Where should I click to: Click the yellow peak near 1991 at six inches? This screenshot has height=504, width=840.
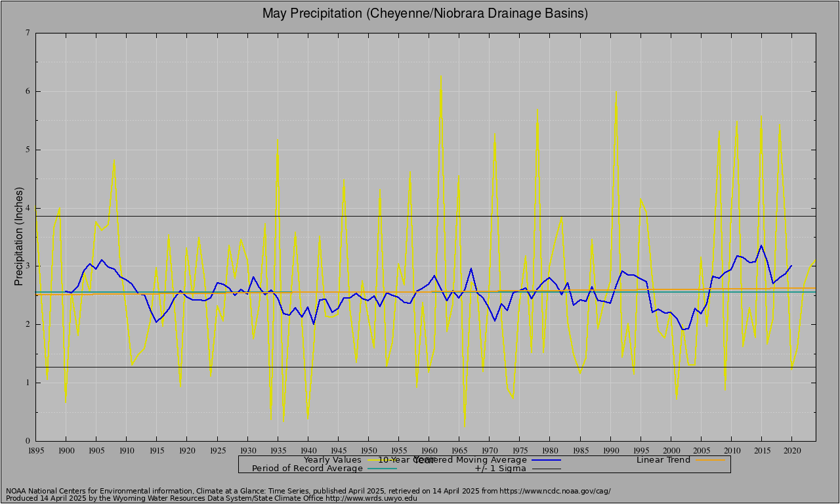tap(616, 93)
